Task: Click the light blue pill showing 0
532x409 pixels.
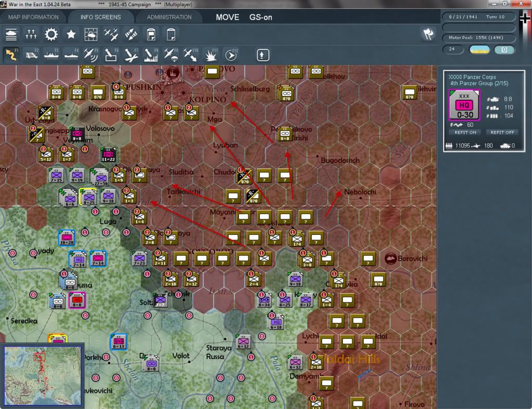Action: pos(504,49)
